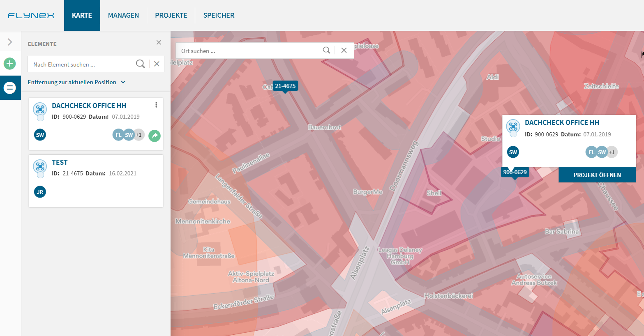
Task: Click DACHCHECK OFFICE HH title in map popup
Action: (562, 122)
